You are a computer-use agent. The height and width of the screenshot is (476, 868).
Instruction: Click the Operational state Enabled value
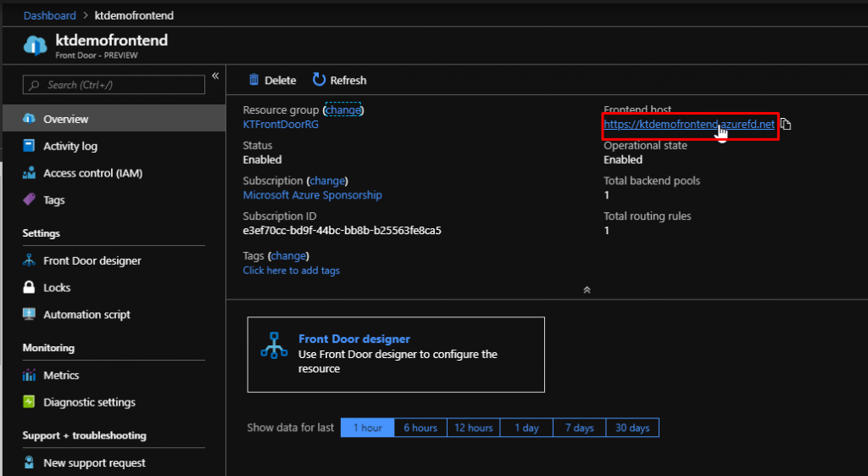[x=623, y=160]
